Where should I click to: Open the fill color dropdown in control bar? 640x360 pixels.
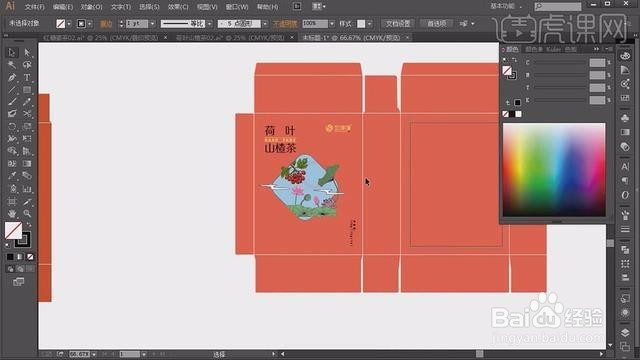69,24
